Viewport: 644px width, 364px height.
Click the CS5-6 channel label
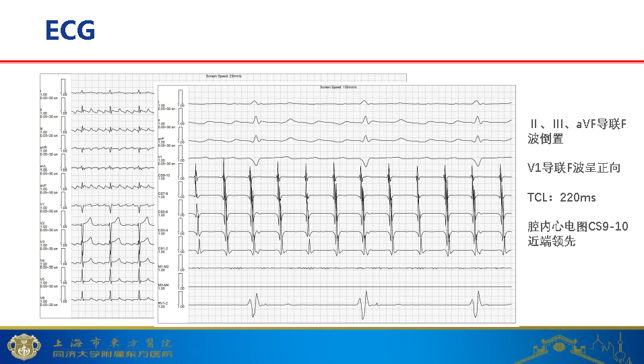pos(163,212)
